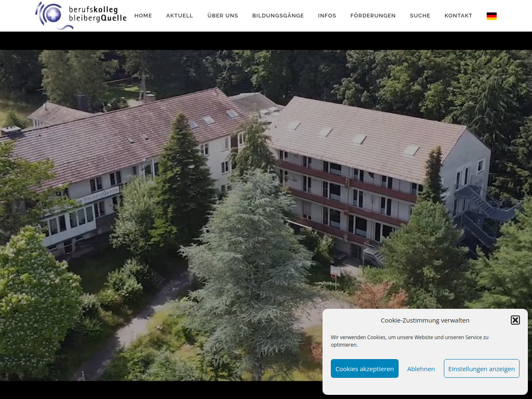
Task: Click the logo text bleibergQuelle
Action: point(98,18)
